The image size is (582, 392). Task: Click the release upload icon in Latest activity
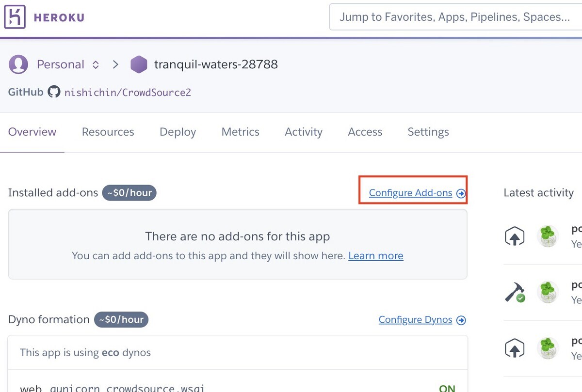(x=515, y=236)
